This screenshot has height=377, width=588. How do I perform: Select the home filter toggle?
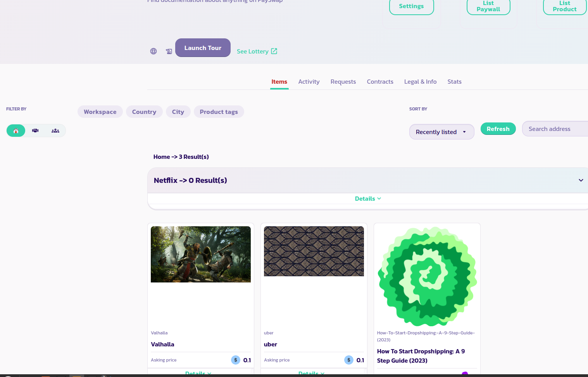pyautogui.click(x=16, y=131)
